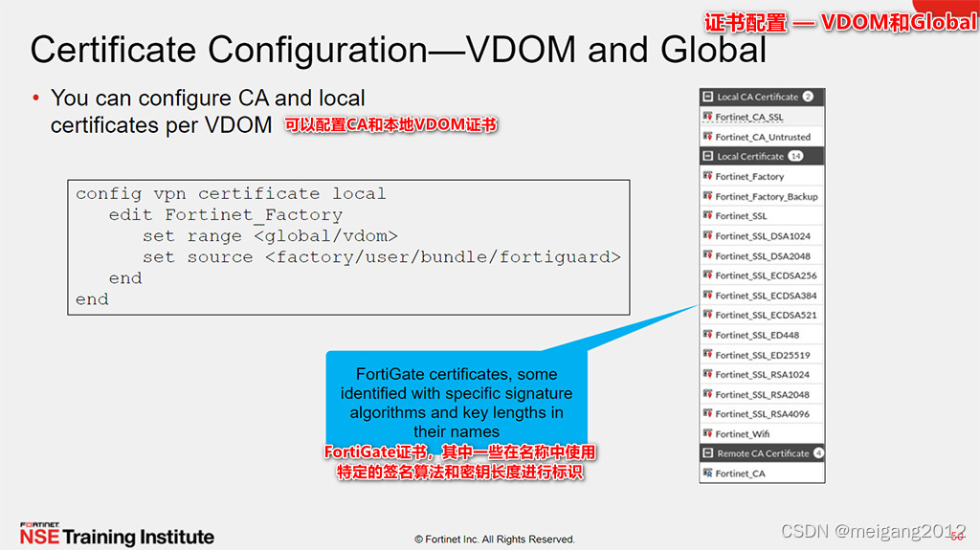
Task: Click the Fortinet_CA_SSL certificate icon
Action: coord(707,117)
